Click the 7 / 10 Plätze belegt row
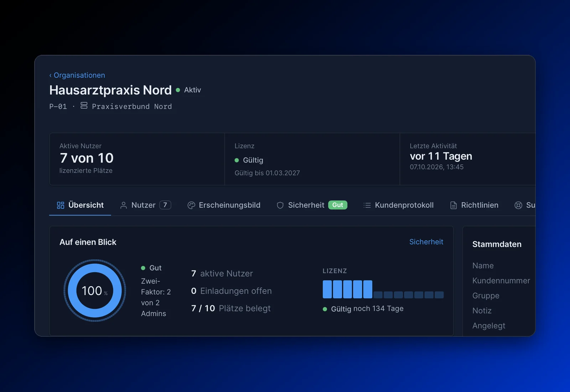570x392 pixels. pyautogui.click(x=231, y=308)
